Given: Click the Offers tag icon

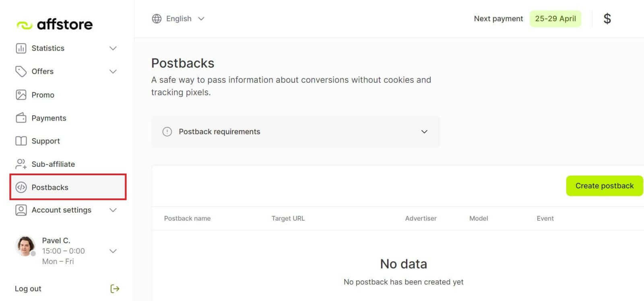Looking at the screenshot, I should coord(21,72).
